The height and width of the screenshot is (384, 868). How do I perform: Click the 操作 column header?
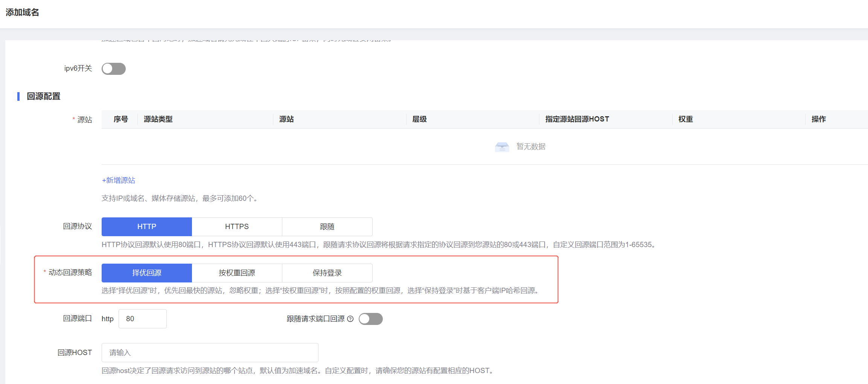[x=819, y=119]
